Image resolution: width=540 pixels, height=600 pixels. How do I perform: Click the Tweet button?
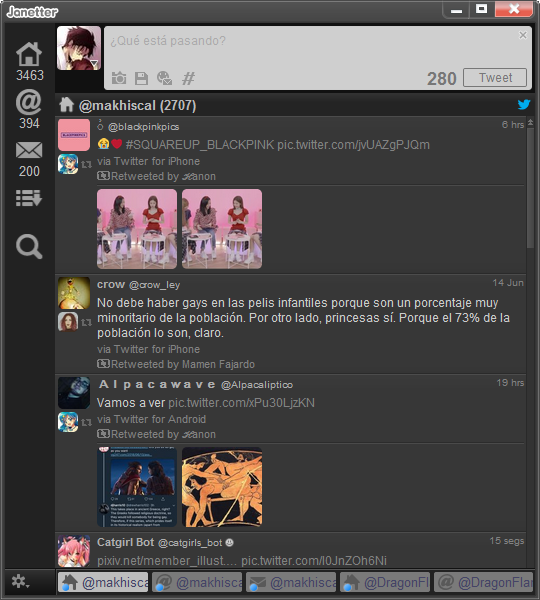[x=495, y=78]
